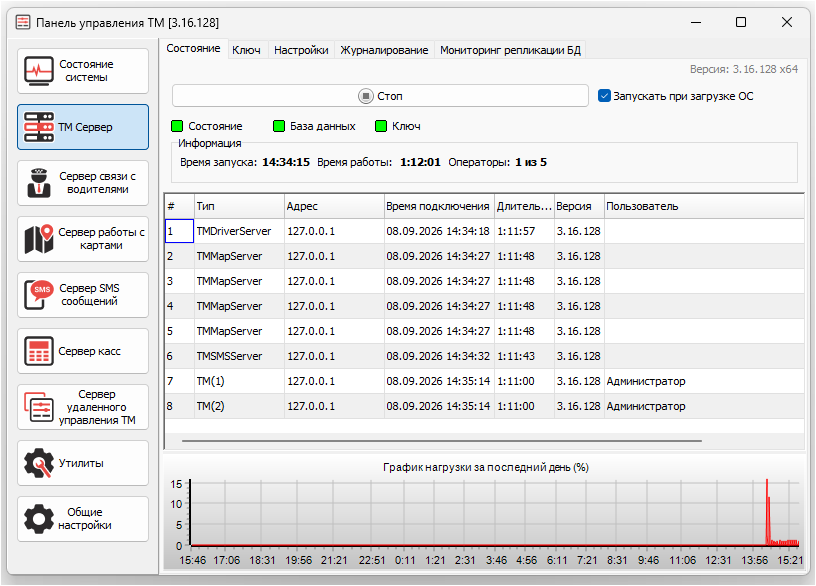Open the Сервер связи с водителями label
The width and height of the screenshot is (816, 586).
tap(97, 183)
